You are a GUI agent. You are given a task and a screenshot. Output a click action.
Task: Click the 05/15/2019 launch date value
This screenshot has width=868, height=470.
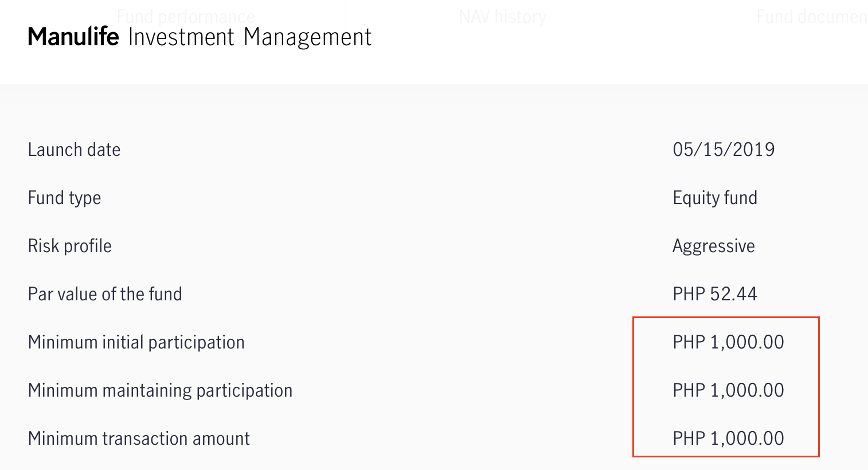pos(724,150)
